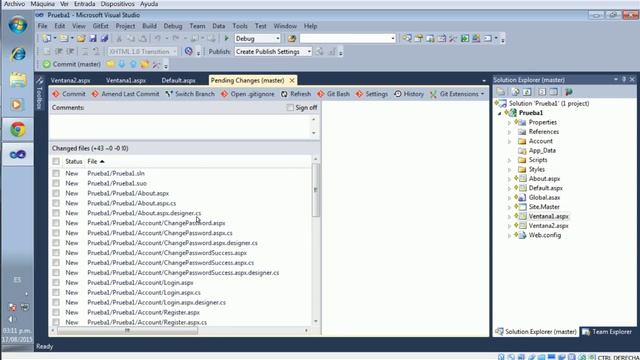
Task: Collapse the Prueba1 project node
Action: tap(500, 113)
